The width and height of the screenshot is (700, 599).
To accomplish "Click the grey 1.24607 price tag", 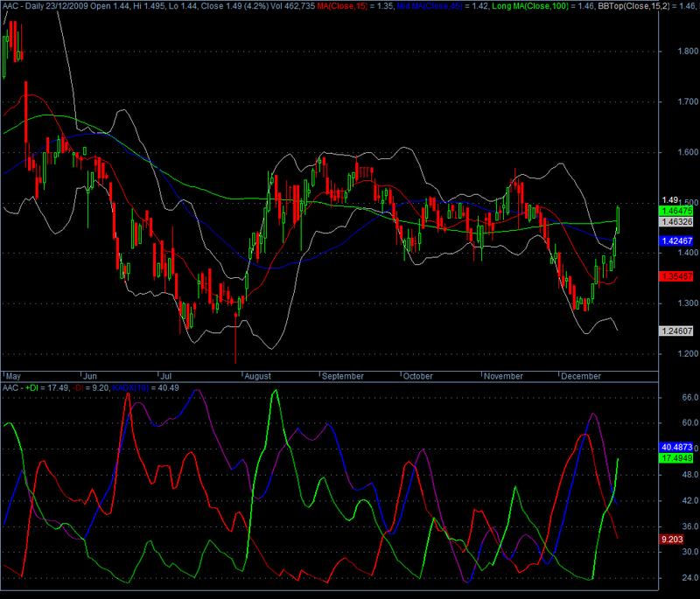I will pos(676,331).
